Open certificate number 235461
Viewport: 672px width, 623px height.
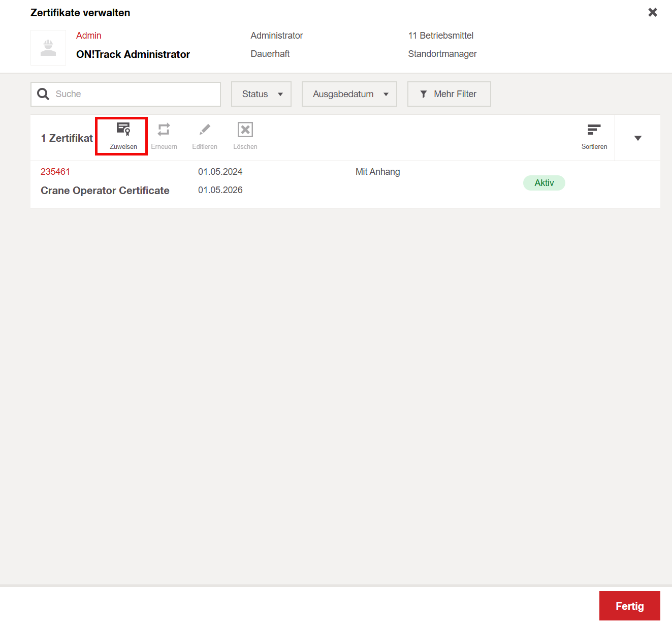[55, 172]
